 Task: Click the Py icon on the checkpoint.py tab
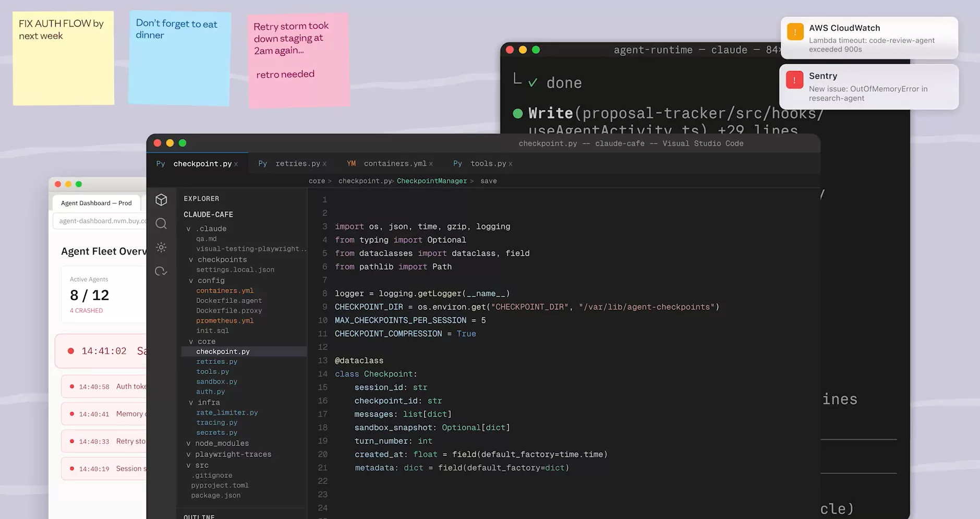coord(160,163)
